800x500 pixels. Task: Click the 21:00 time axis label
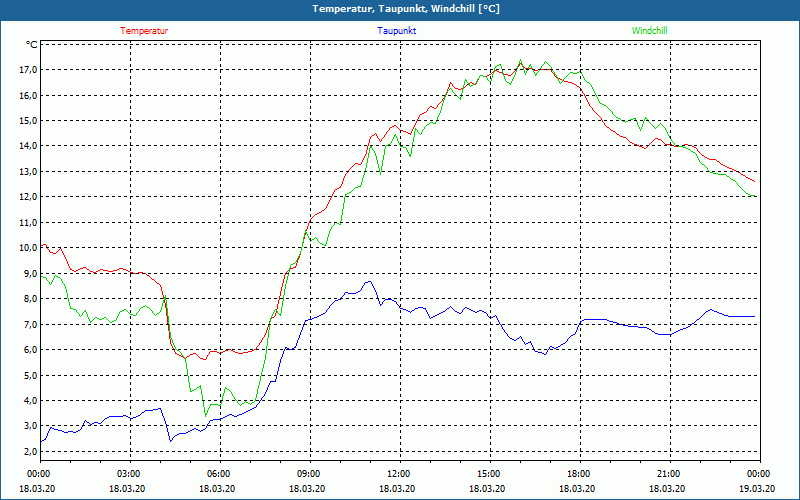[x=670, y=474]
